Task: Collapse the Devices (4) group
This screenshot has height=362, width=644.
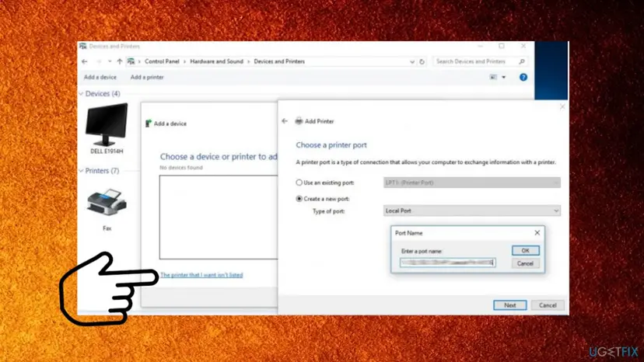Action: pos(81,94)
